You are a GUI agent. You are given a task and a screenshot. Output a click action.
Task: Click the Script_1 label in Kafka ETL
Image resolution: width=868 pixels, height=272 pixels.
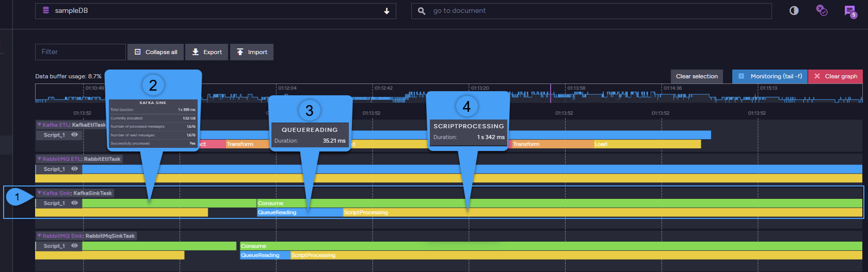54,135
